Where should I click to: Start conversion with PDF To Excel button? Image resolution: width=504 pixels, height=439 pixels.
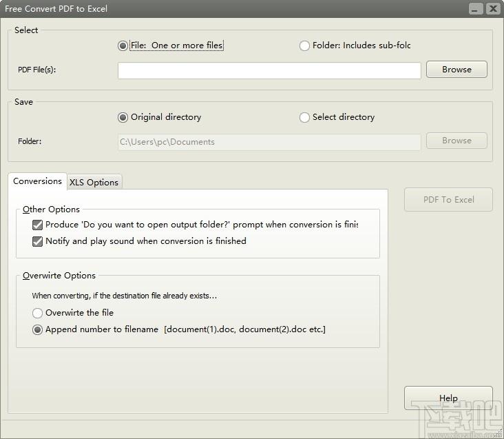tap(448, 199)
